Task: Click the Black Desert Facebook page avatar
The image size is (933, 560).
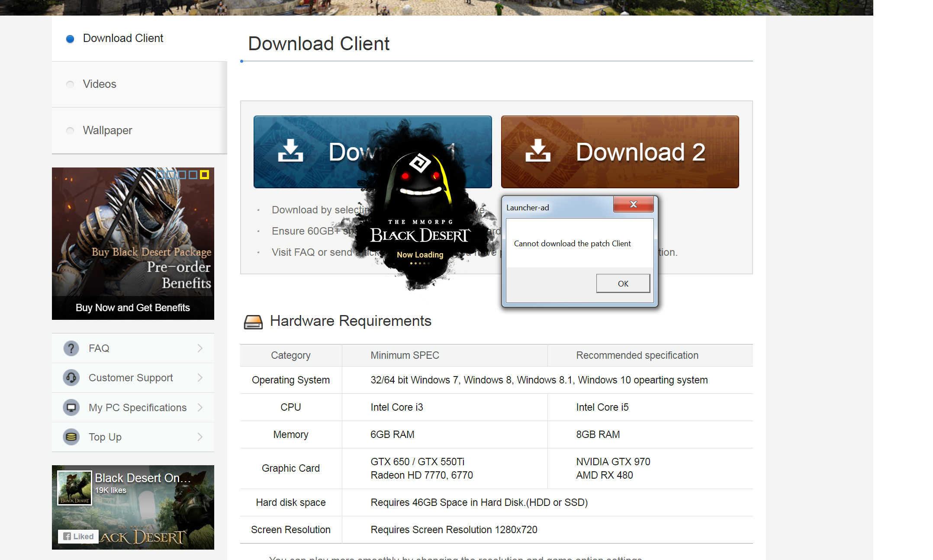Action: (x=74, y=488)
